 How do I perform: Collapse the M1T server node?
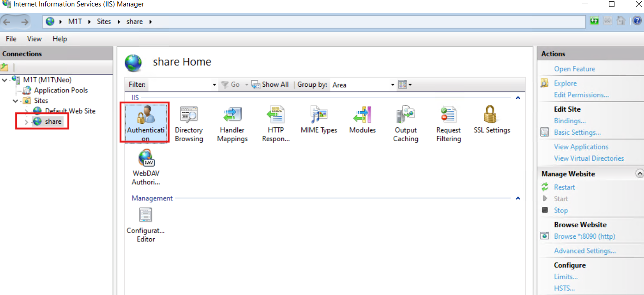point(5,80)
